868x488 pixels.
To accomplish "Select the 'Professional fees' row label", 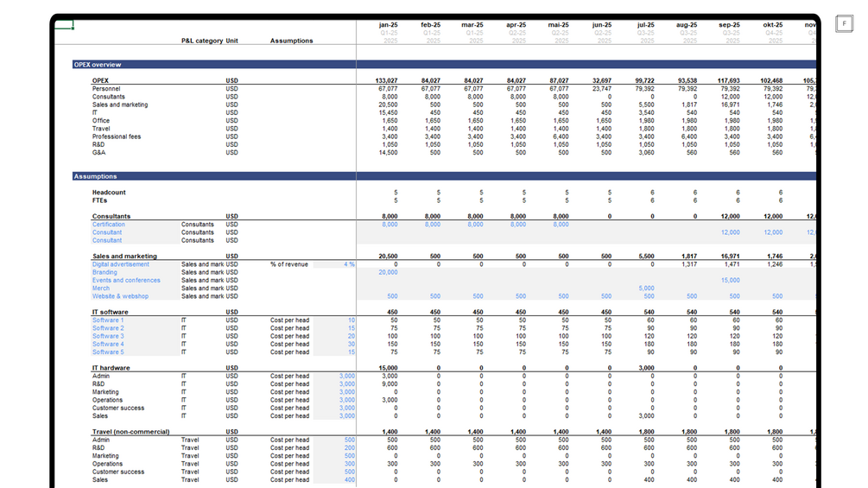I will (117, 136).
